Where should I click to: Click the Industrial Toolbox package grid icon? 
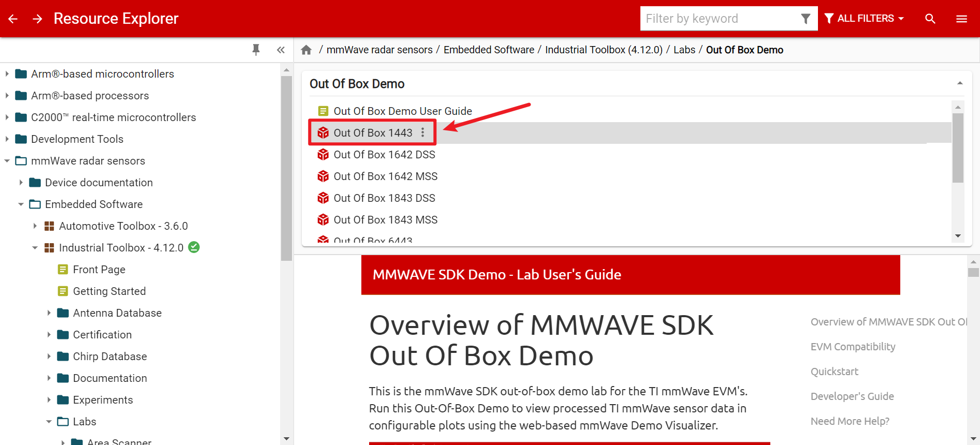tap(49, 248)
